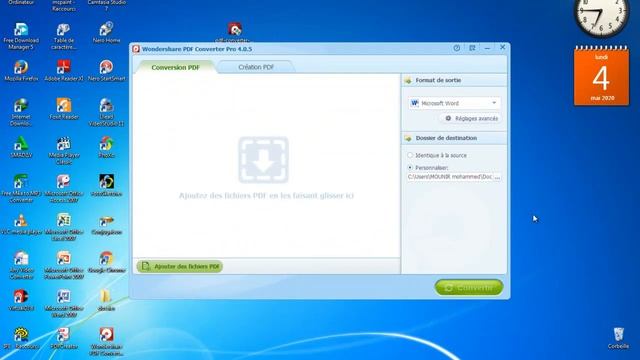Launch Mozilla Firefox desktop icon

(21, 70)
